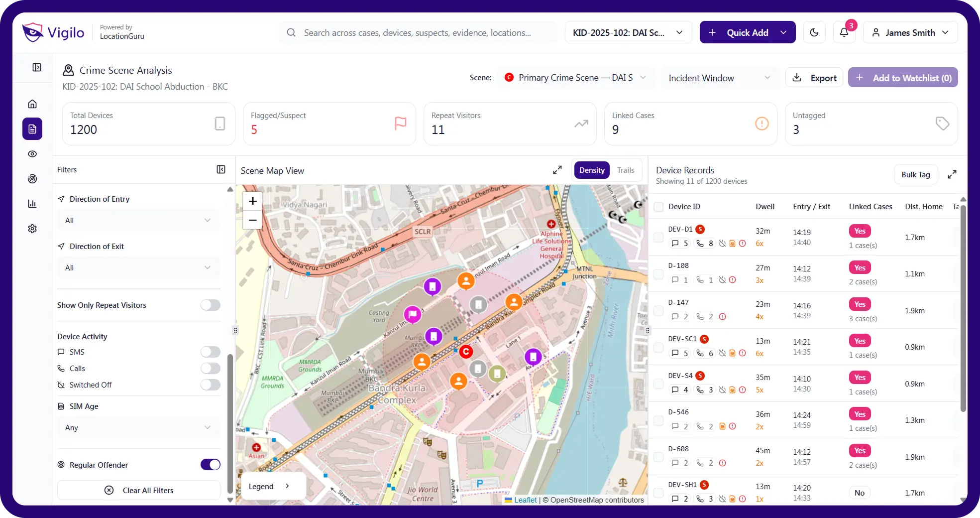Expand the SIM Age dropdown
This screenshot has height=518, width=980.
pyautogui.click(x=138, y=427)
